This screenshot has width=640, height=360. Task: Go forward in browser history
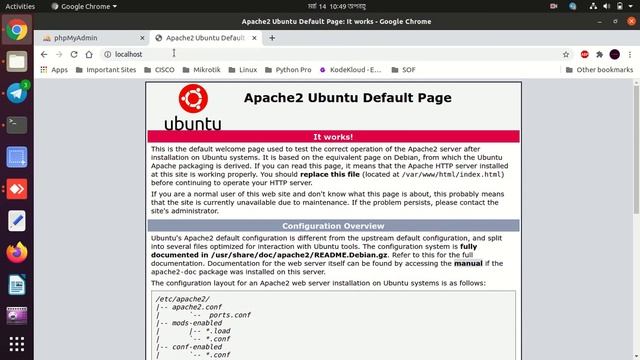pos(59,54)
